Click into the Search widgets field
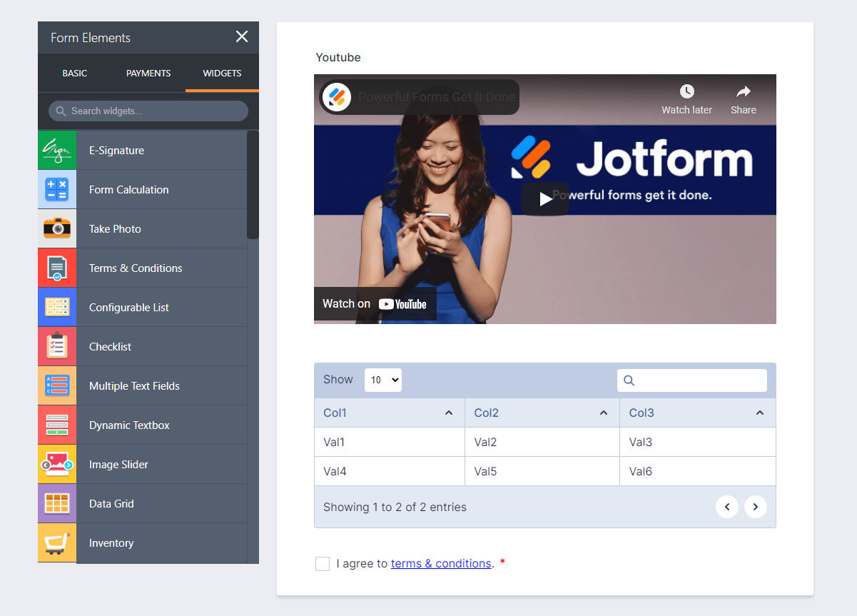Image resolution: width=857 pixels, height=616 pixels. 148,111
